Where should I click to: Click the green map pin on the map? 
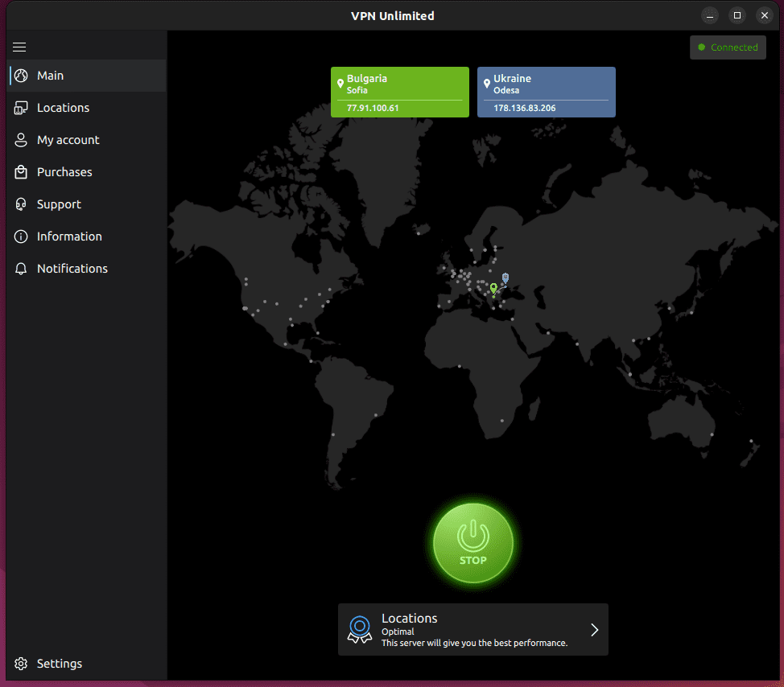point(493,289)
